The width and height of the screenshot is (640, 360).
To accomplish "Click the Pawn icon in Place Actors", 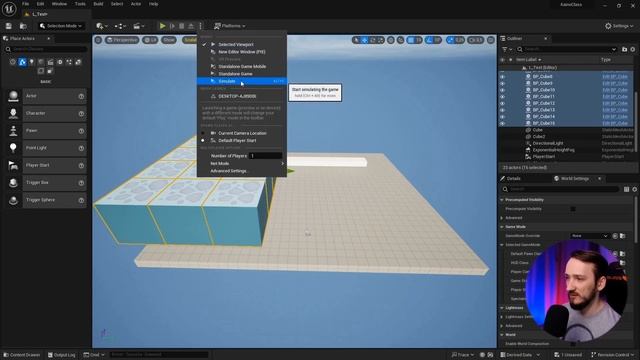I will coord(13,131).
